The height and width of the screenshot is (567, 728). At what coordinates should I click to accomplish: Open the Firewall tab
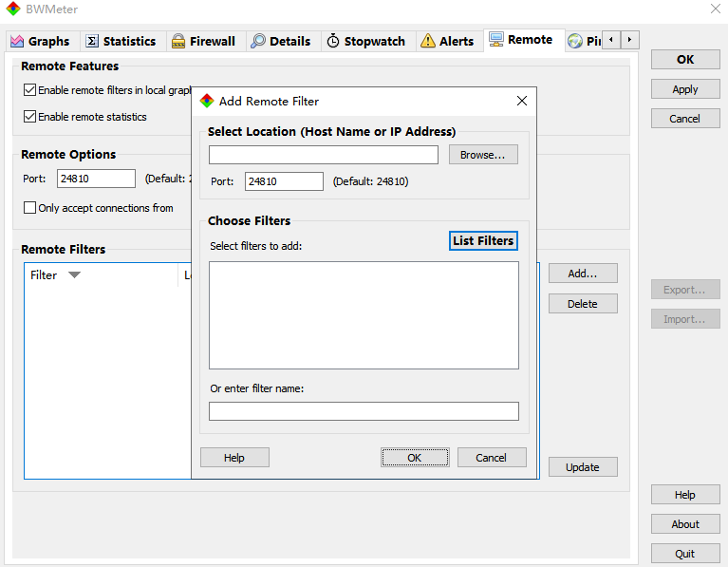204,42
